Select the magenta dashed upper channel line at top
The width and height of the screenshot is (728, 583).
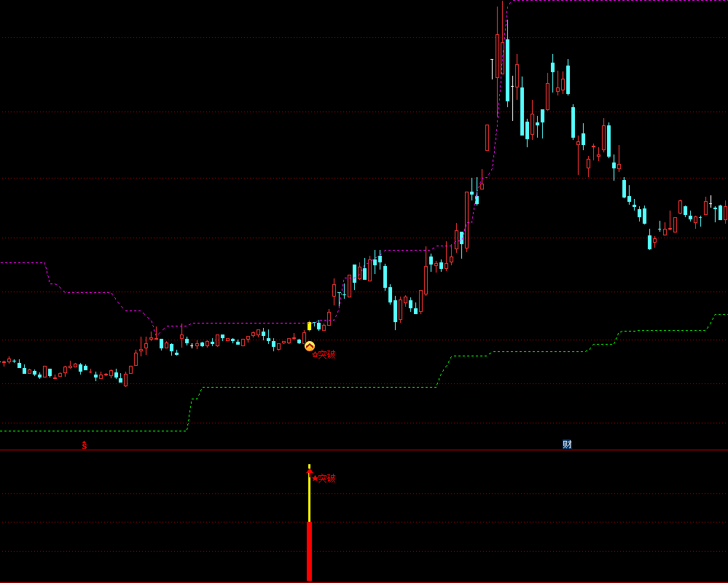pyautogui.click(x=619, y=1)
